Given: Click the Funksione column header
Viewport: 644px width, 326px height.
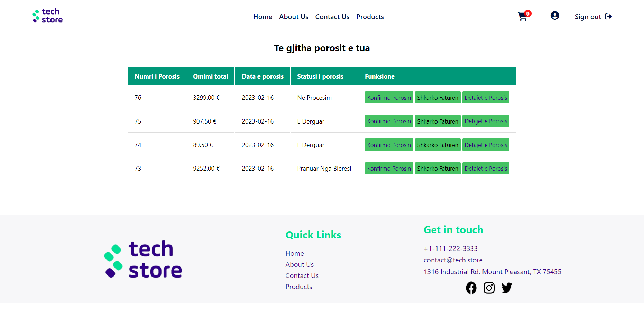Looking at the screenshot, I should pyautogui.click(x=437, y=76).
